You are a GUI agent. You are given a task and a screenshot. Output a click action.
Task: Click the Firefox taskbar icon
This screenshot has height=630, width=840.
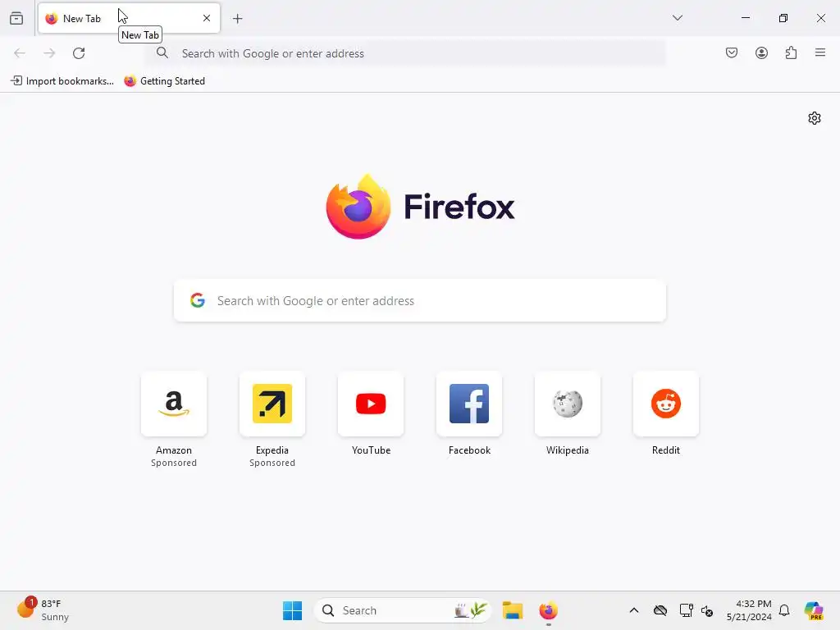click(x=548, y=610)
